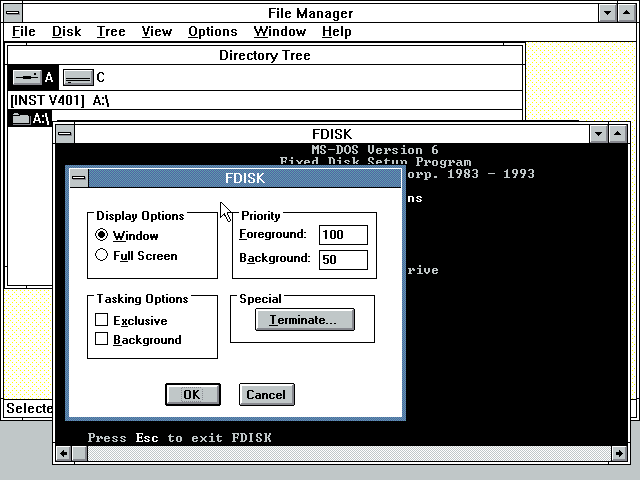Click the FDISK horizontal scrollbar thumb
Screen dimensions: 640x480
80,453
